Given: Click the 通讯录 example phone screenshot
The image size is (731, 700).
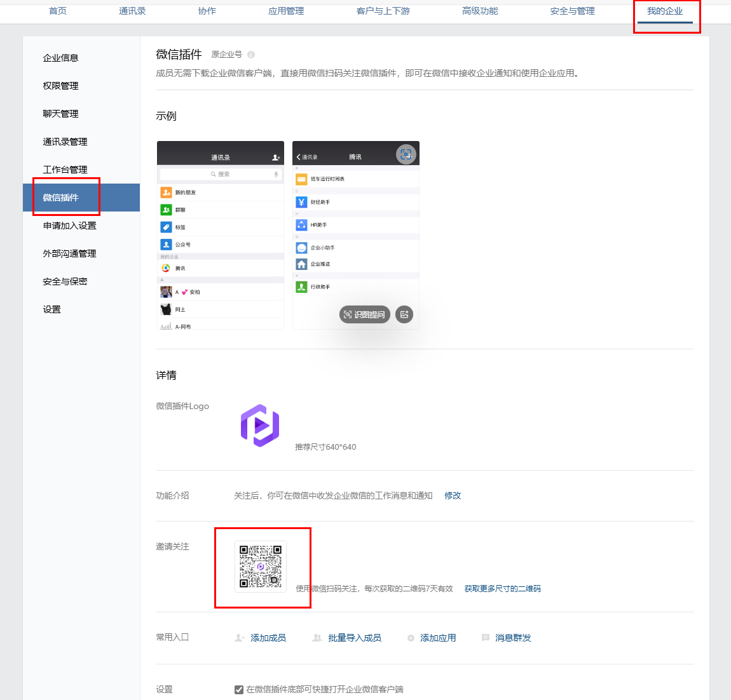Looking at the screenshot, I should pos(221,235).
